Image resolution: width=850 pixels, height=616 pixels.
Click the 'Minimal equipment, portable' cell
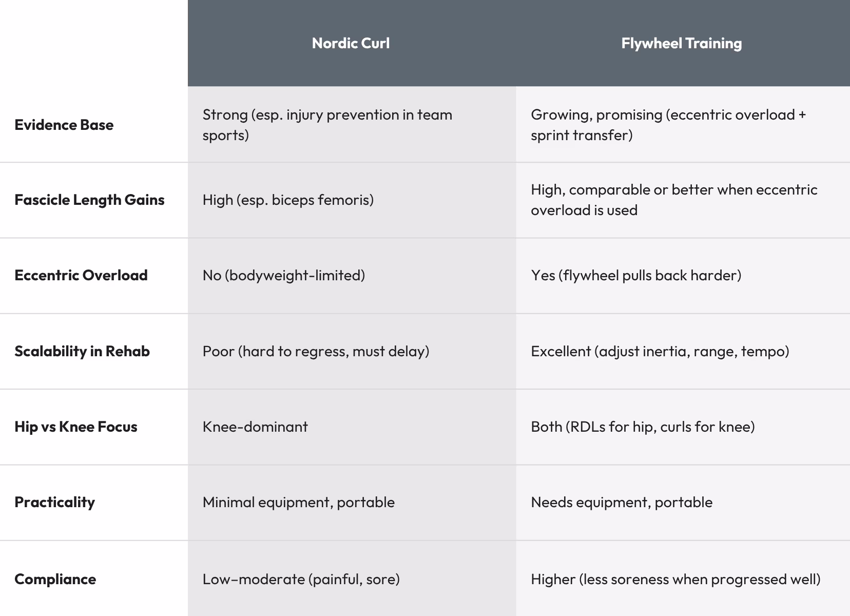(x=299, y=502)
